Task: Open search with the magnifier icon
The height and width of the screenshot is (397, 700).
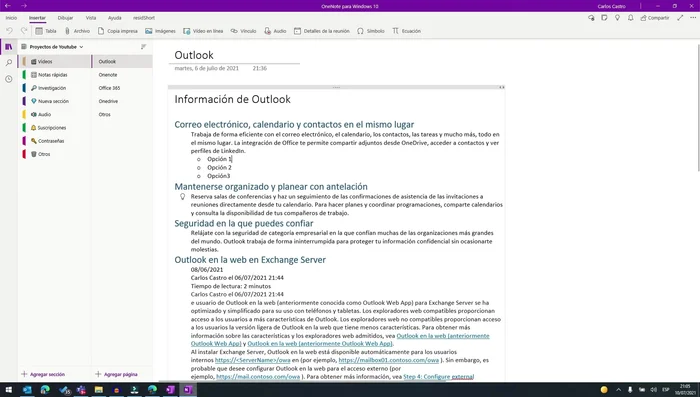Action: pyautogui.click(x=8, y=63)
